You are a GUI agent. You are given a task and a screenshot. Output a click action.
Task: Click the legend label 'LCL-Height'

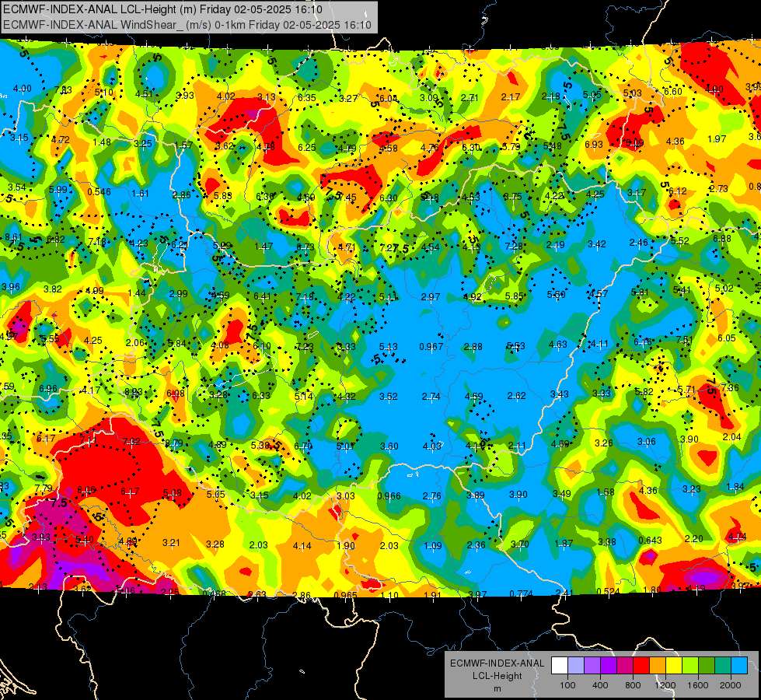point(497,676)
